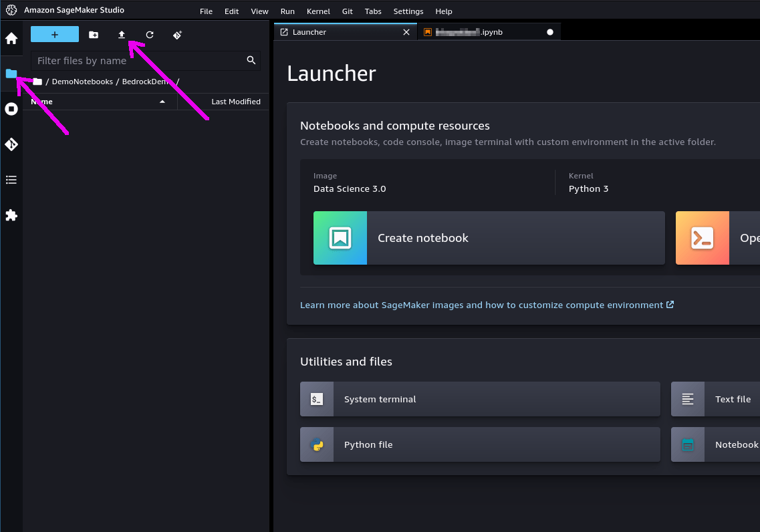
Task: Launch the System terminal
Action: pos(480,399)
